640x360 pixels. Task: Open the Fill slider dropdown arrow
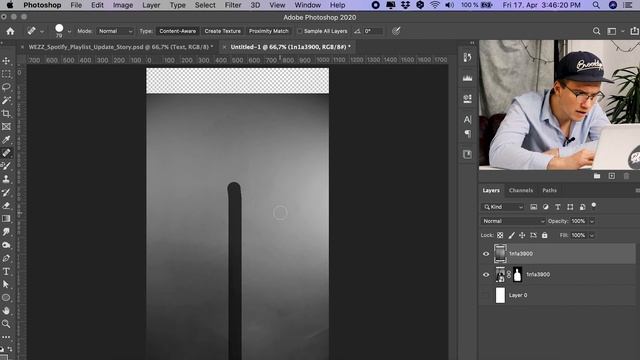point(592,236)
